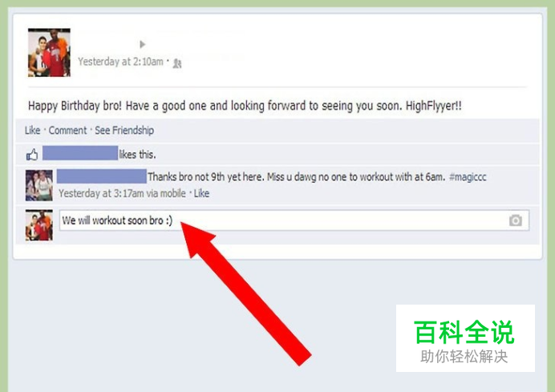555x392 pixels.
Task: Open the commenter's profile photo thumbnail
Action: pyautogui.click(x=39, y=185)
